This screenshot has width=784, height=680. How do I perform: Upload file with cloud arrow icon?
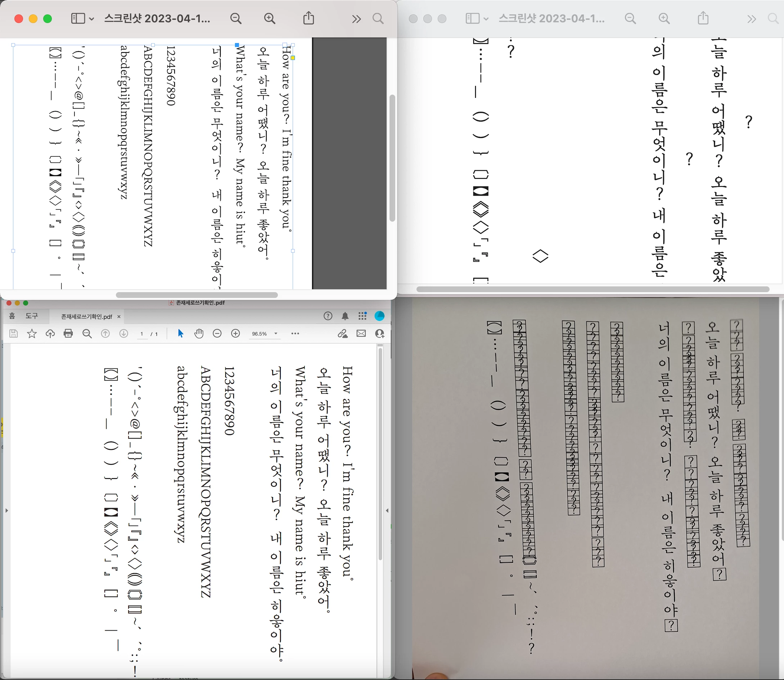(50, 334)
